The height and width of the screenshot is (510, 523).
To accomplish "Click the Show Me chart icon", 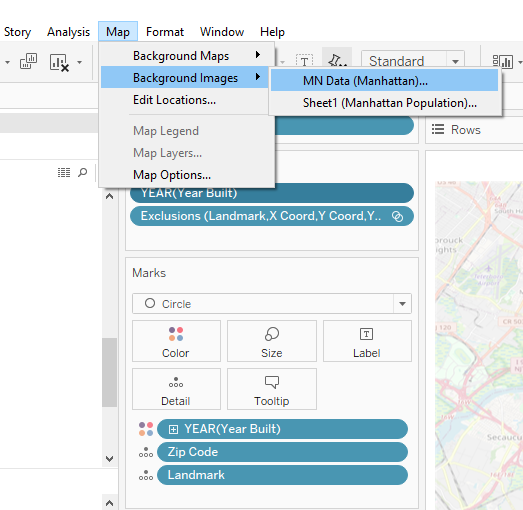I will point(503,62).
